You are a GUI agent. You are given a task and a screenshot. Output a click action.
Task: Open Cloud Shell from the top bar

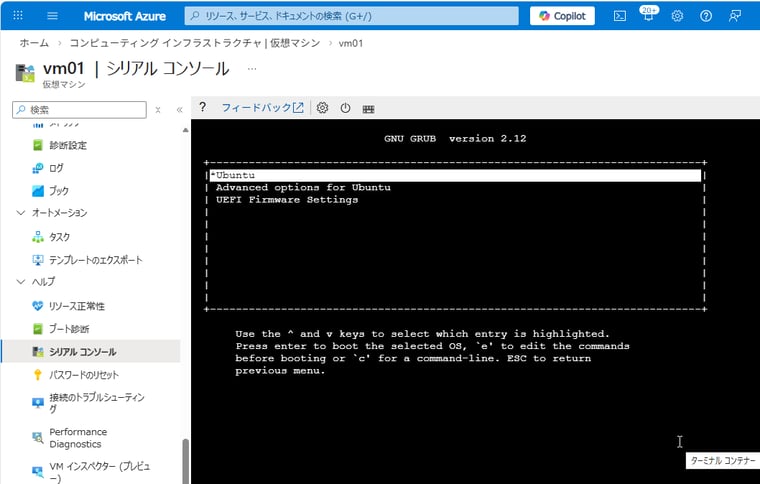coord(619,16)
